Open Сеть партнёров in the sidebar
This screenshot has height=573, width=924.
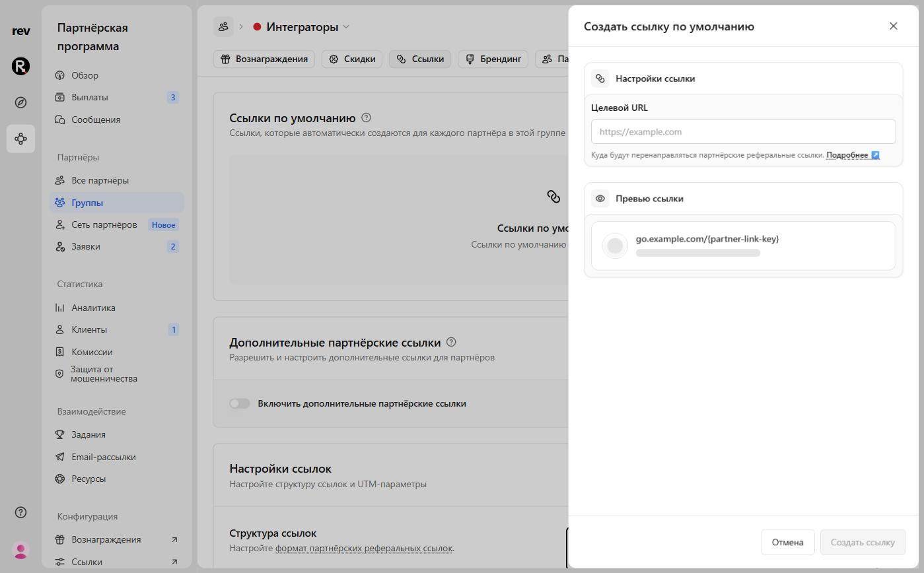tap(116, 224)
